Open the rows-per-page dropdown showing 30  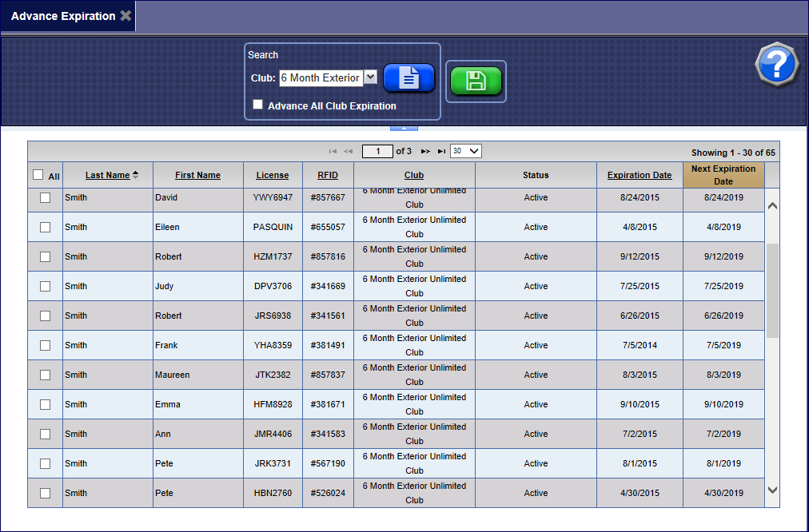[466, 151]
